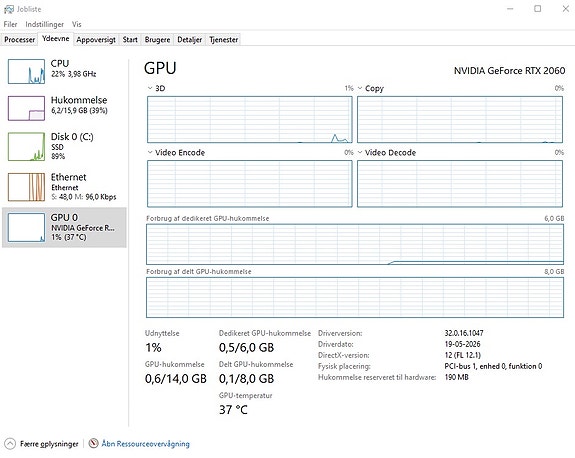Select the CPU performance thumbnail graph

[x=26, y=72]
